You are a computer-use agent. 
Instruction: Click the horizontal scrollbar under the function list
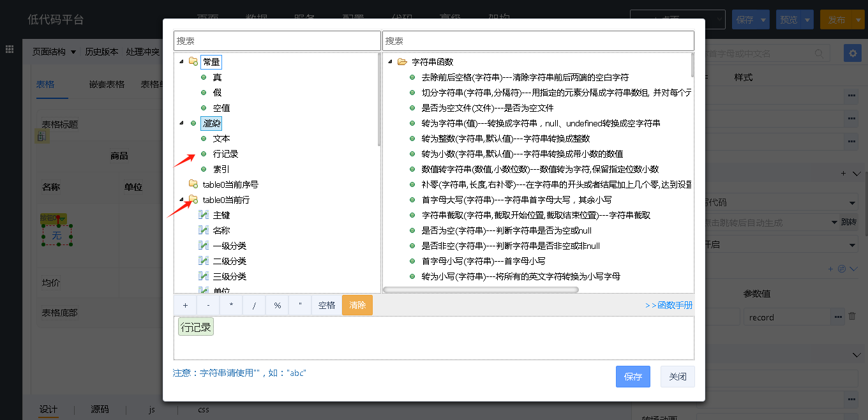(481, 290)
